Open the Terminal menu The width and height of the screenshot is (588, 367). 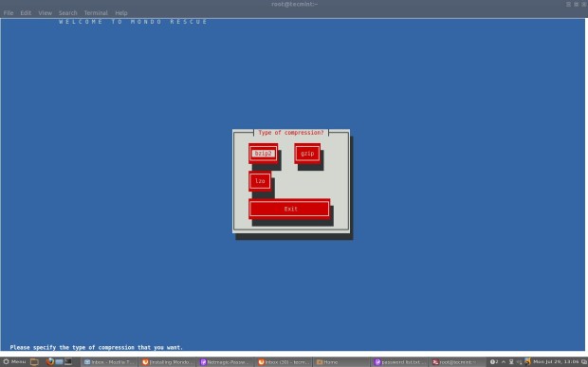coord(96,12)
